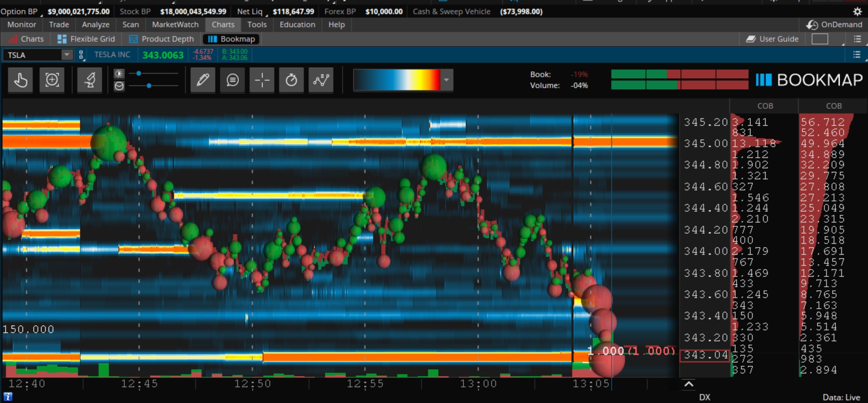Select the pointer hand tool
Image resolution: width=868 pixels, height=403 pixels.
pos(21,80)
